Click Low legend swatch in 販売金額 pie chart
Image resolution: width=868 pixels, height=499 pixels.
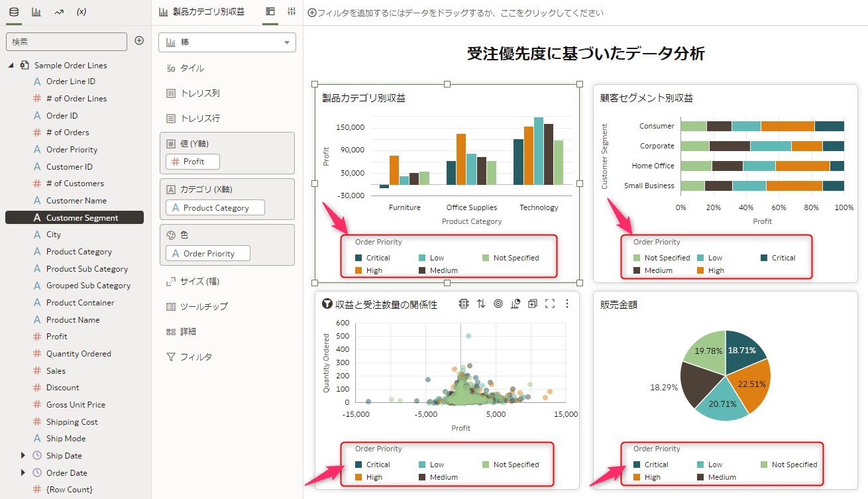point(701,465)
